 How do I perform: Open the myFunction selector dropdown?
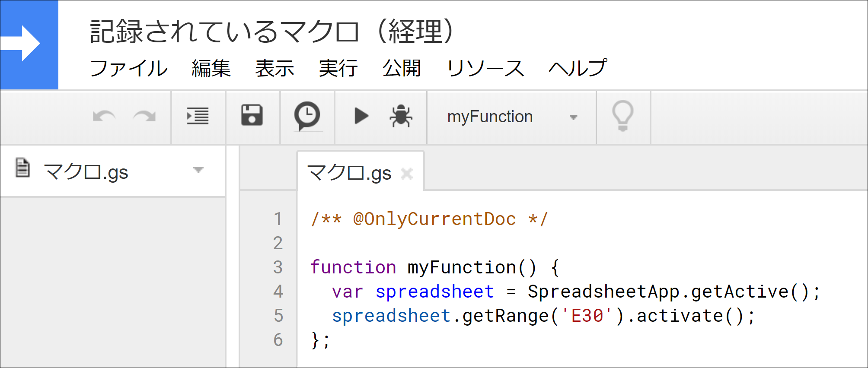(512, 117)
